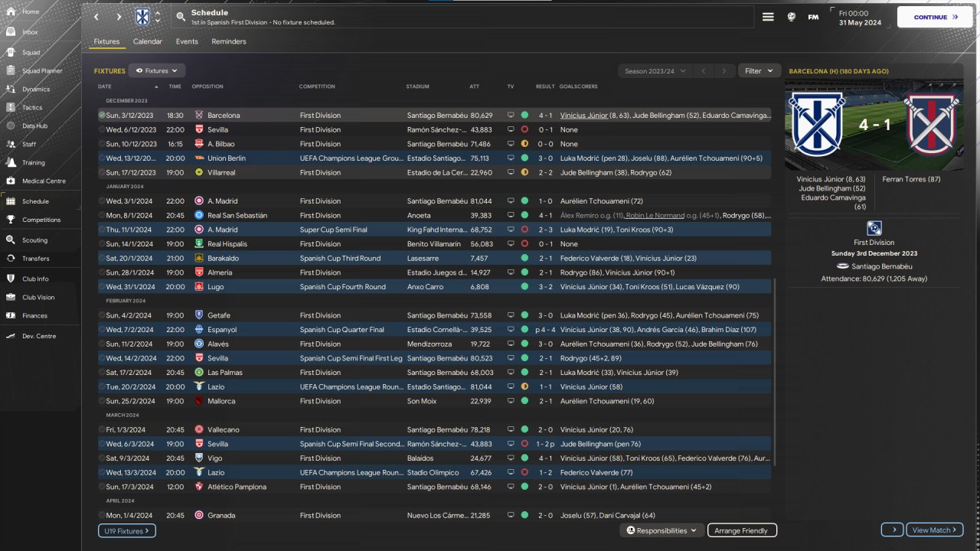Open the Responsibilities dropdown

click(x=661, y=530)
